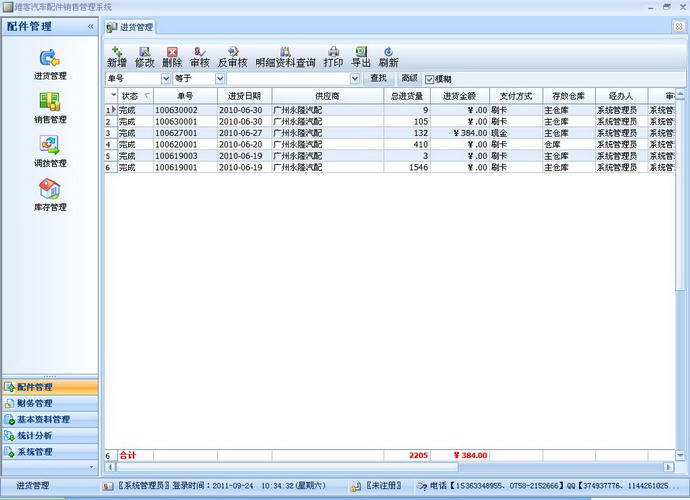The width and height of the screenshot is (690, 500).
Task: Click the 高级 advanced button
Action: (x=409, y=78)
